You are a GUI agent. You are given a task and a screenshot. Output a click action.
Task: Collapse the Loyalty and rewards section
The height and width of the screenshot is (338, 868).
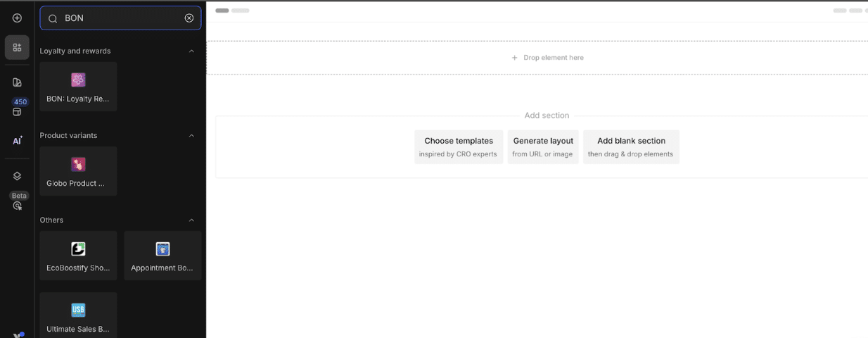point(191,51)
